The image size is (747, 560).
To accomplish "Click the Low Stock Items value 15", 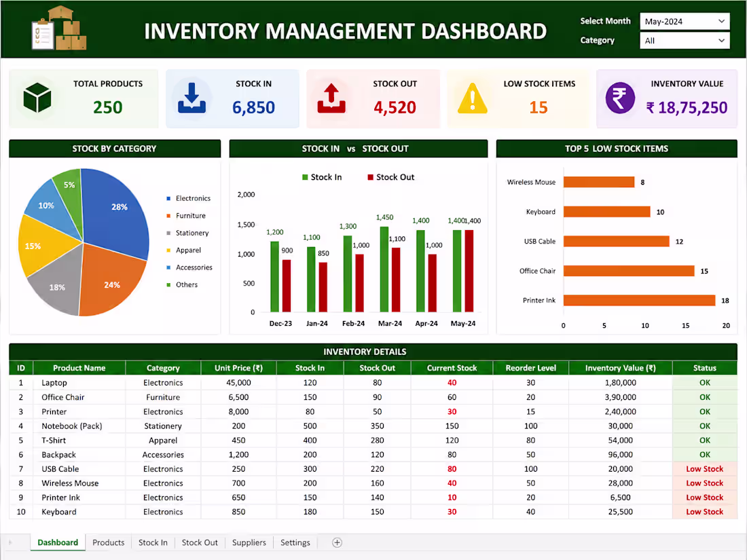I will point(539,107).
